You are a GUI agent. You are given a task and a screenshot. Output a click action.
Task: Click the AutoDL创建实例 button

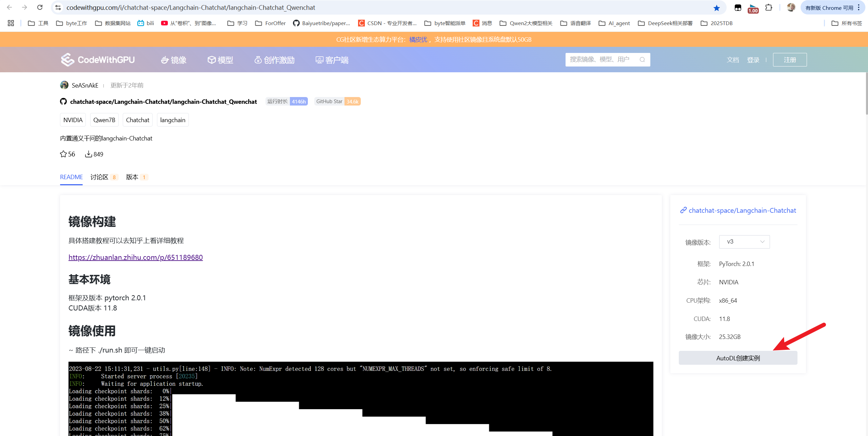[x=738, y=358]
